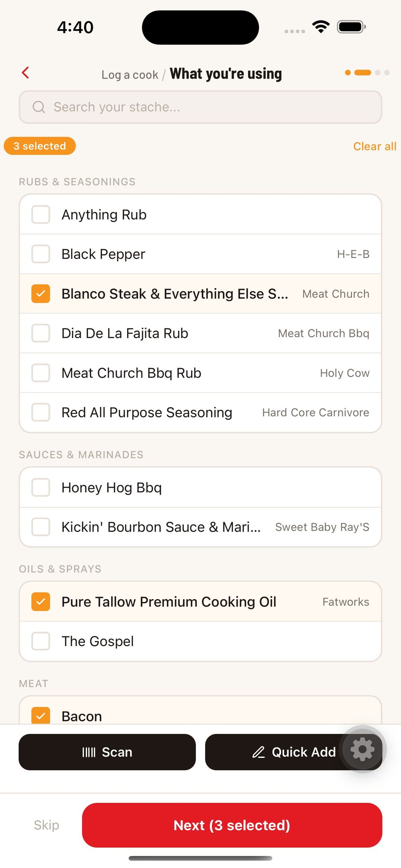Viewport: 401px width, 868px height.
Task: Tap the step progress dots indicator
Action: pos(367,73)
